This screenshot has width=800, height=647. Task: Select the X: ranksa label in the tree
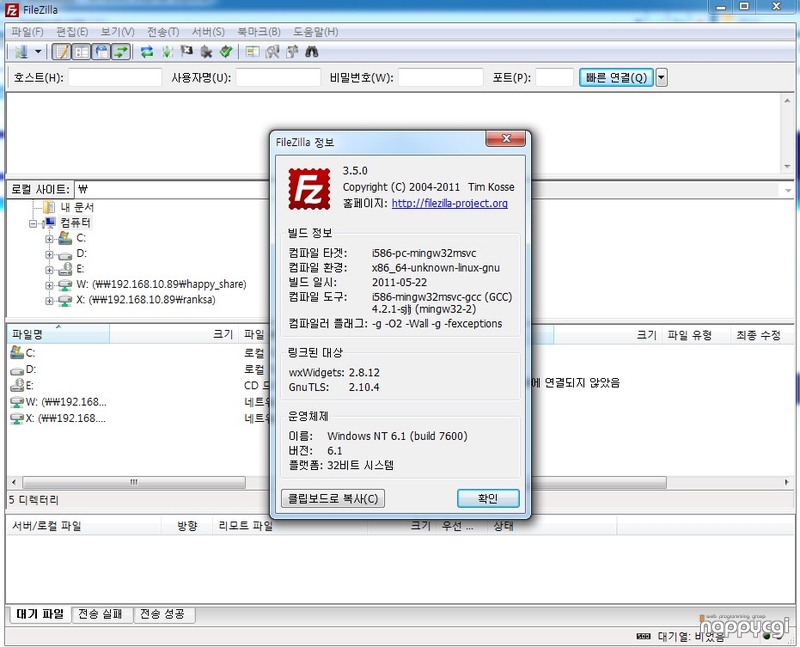(146, 300)
